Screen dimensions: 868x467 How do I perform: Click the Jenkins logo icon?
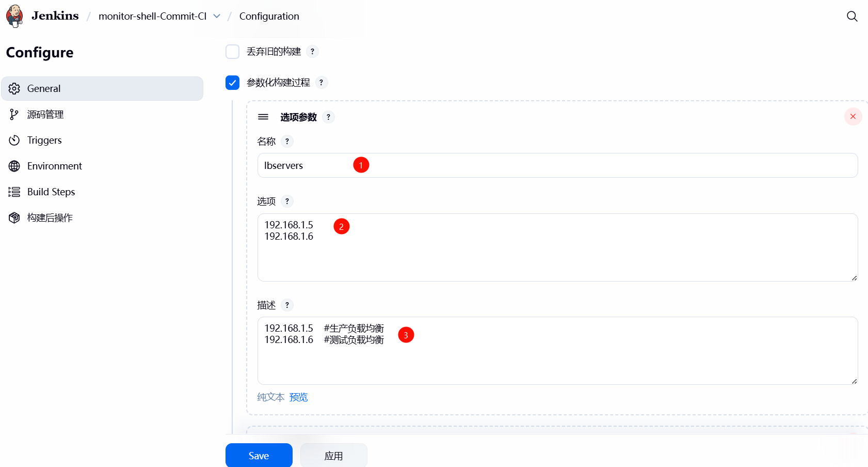14,16
